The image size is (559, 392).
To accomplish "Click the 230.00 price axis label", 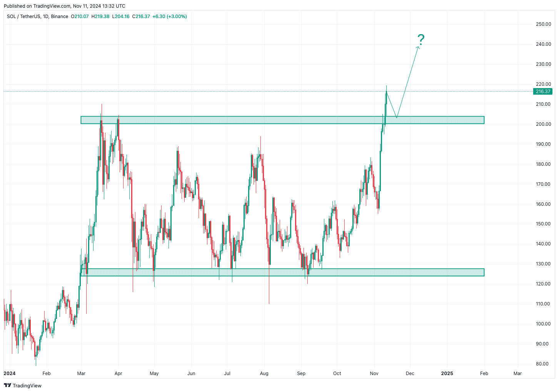I will click(543, 64).
